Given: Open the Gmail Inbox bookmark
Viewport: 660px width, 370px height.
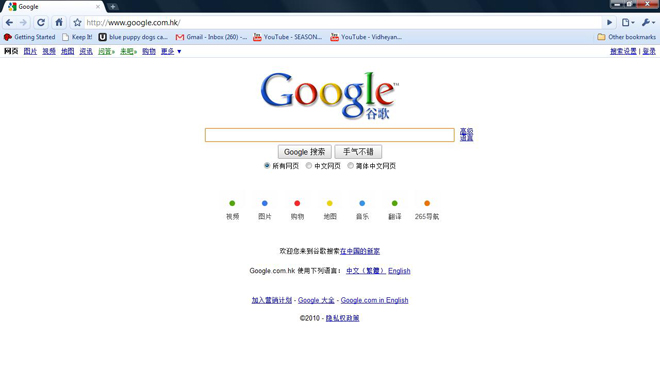Looking at the screenshot, I should click(211, 37).
